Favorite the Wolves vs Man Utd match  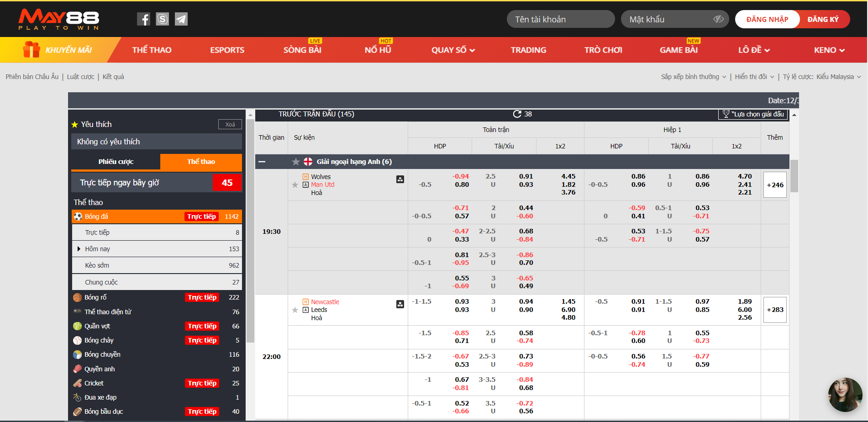coord(295,185)
